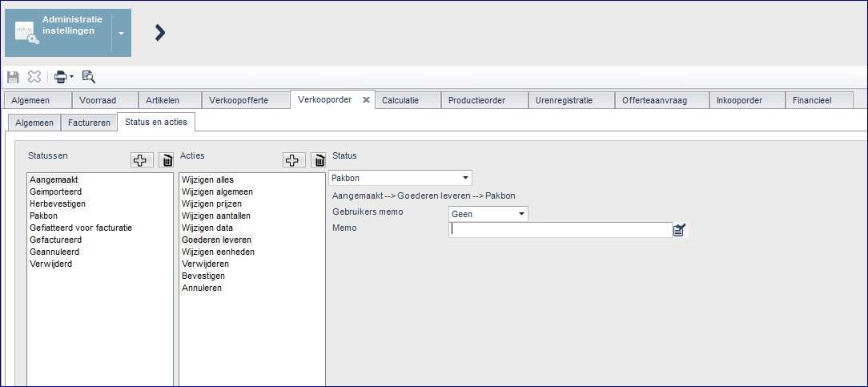Image resolution: width=868 pixels, height=387 pixels.
Task: Click the printer icon
Action: tap(61, 77)
